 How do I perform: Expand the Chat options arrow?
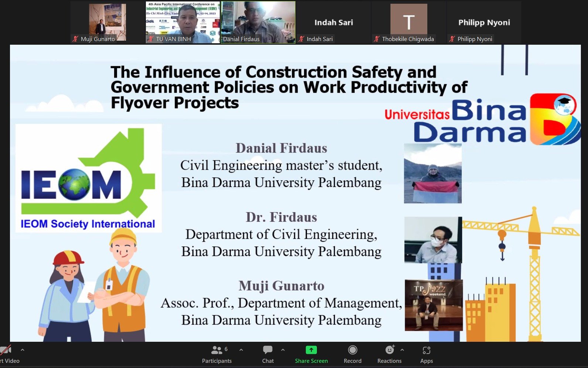click(x=283, y=350)
